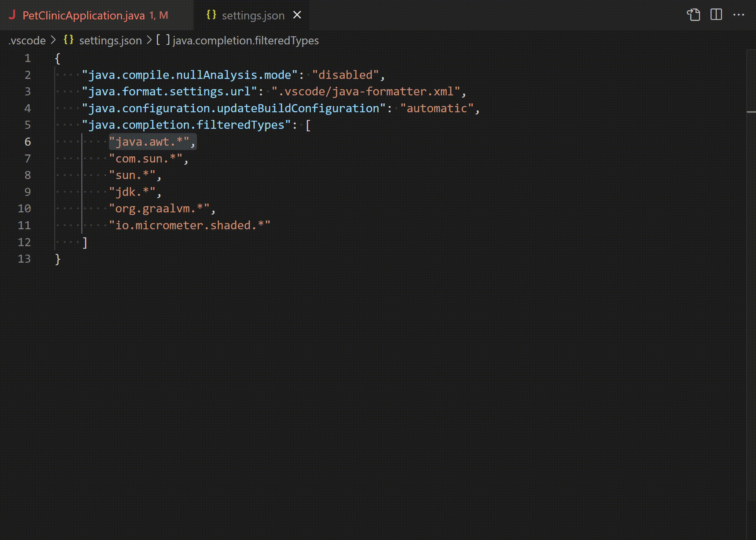
Task: Click the braces icon in the breadcrumb
Action: [x=69, y=40]
